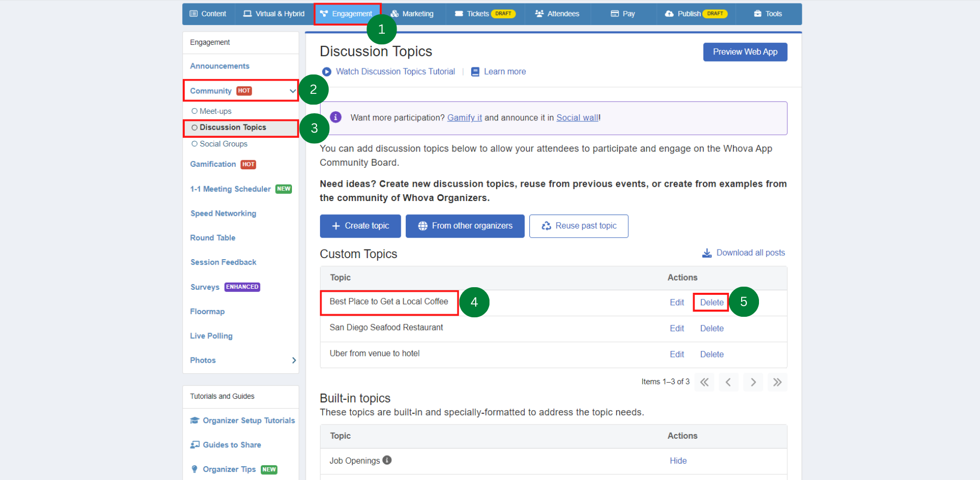Open Round Table in sidebar
The height and width of the screenshot is (480, 980).
pyautogui.click(x=212, y=238)
